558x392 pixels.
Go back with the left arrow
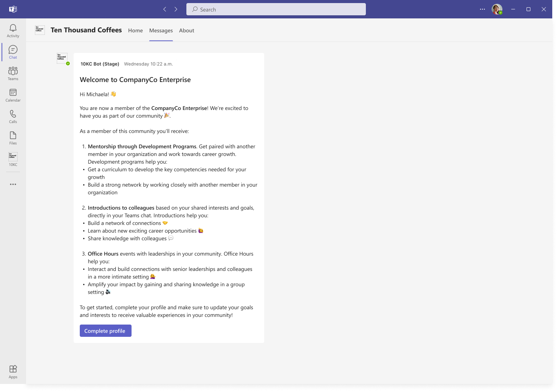coord(165,9)
